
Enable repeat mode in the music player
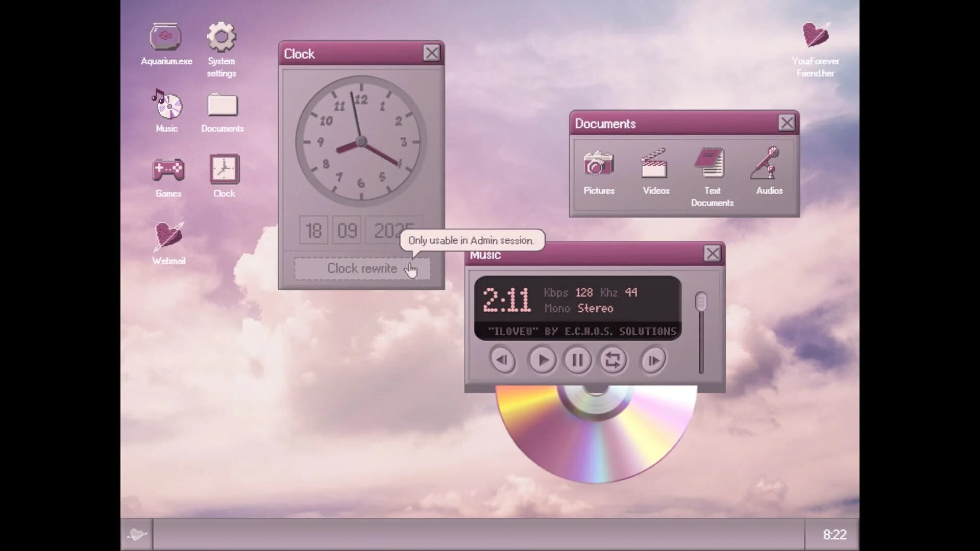click(614, 360)
